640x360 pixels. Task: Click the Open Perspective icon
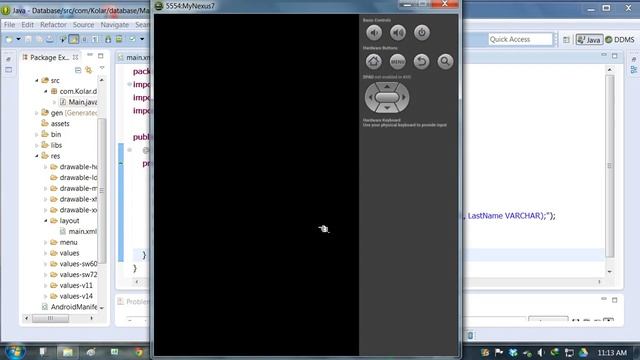(566, 40)
